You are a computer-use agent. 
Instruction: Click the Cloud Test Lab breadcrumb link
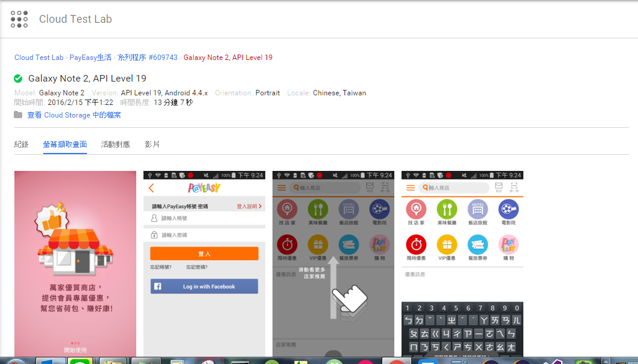(39, 58)
